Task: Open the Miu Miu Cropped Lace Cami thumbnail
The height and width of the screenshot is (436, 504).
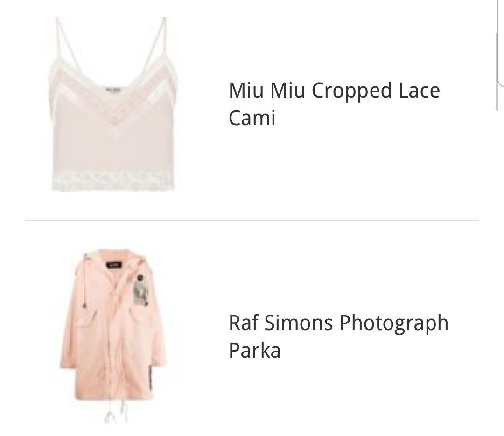Action: pyautogui.click(x=113, y=104)
